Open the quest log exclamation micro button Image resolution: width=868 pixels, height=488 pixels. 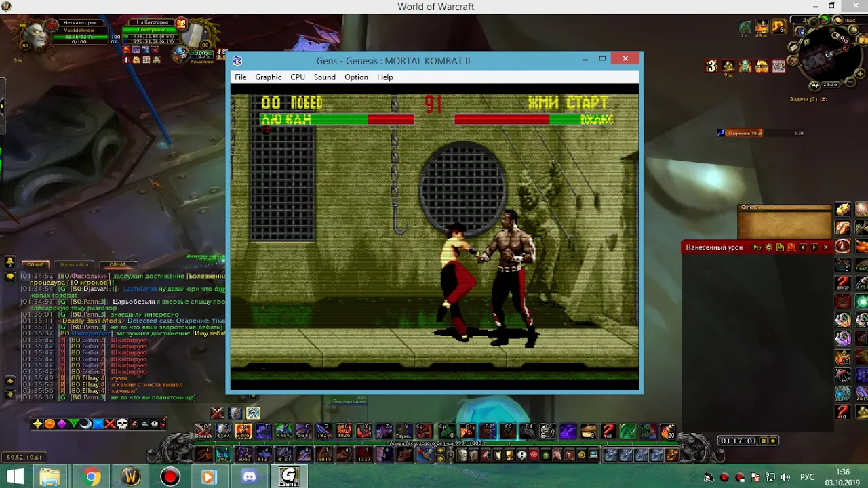[x=521, y=455]
